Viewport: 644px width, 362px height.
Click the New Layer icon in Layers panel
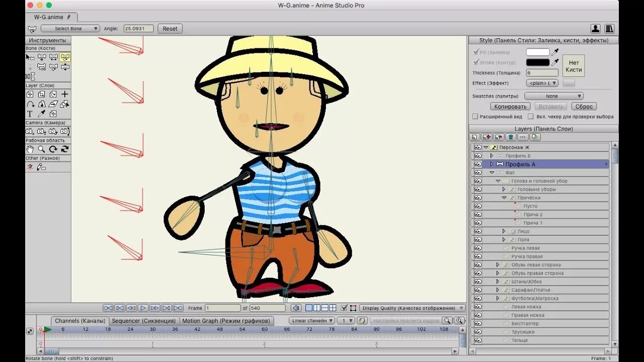coord(474,137)
